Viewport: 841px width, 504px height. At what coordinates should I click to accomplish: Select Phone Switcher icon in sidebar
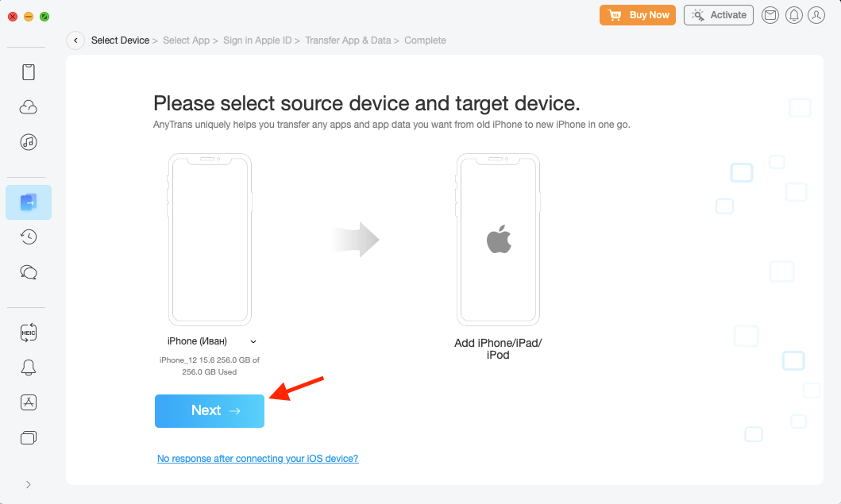pos(29,202)
